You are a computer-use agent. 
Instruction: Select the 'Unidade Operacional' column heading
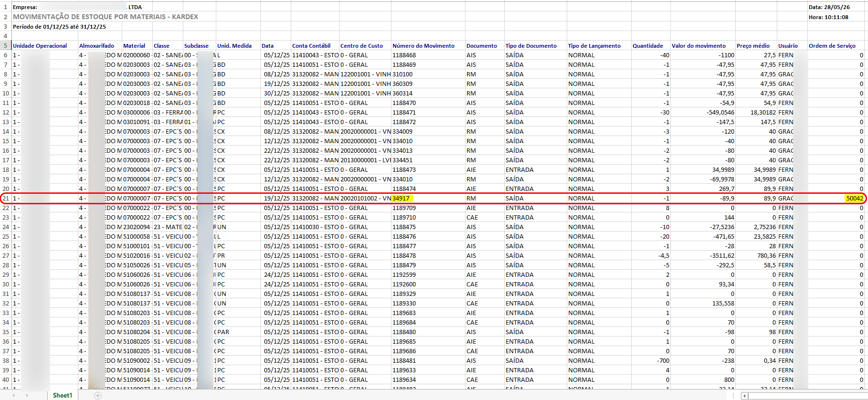(x=40, y=46)
